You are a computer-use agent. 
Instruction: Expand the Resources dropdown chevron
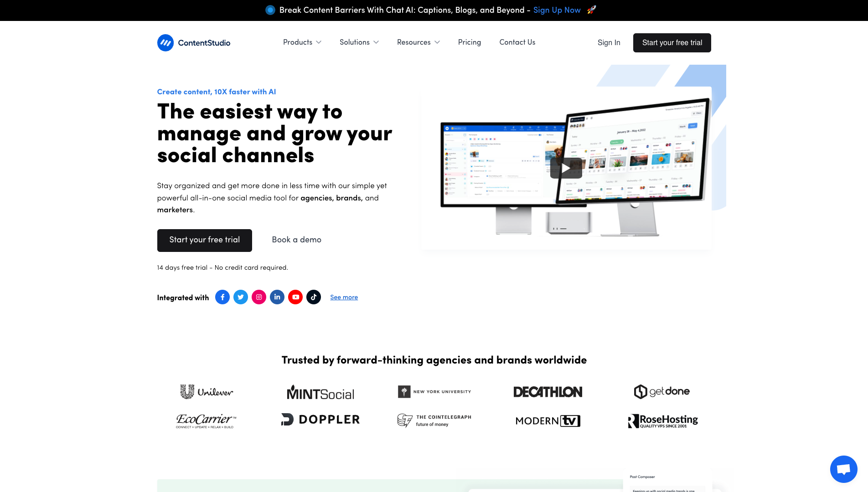[x=437, y=42]
